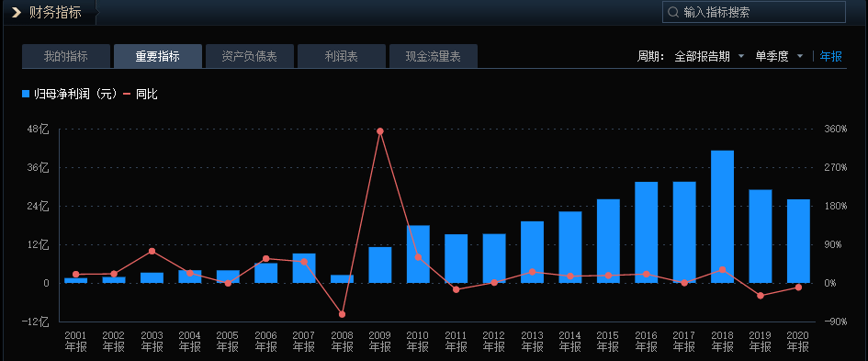Focus the 输入指标搜索 search field
The image size is (868, 361).
point(754,12)
